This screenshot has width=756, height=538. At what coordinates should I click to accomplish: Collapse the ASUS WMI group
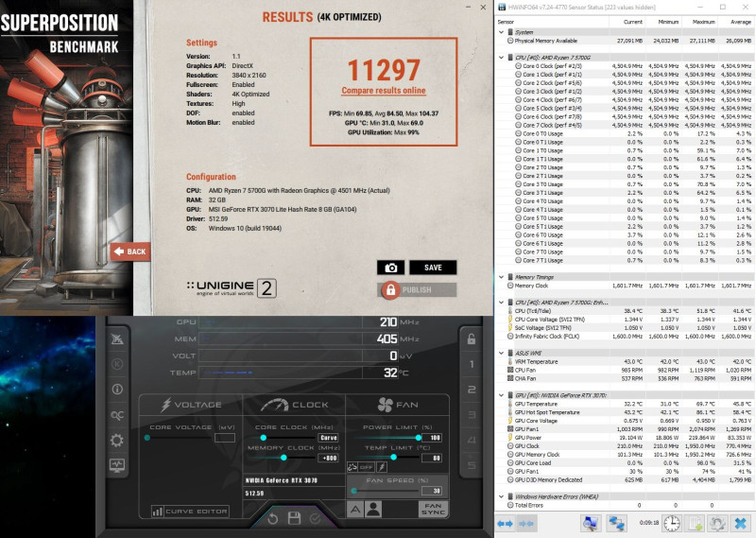click(502, 354)
